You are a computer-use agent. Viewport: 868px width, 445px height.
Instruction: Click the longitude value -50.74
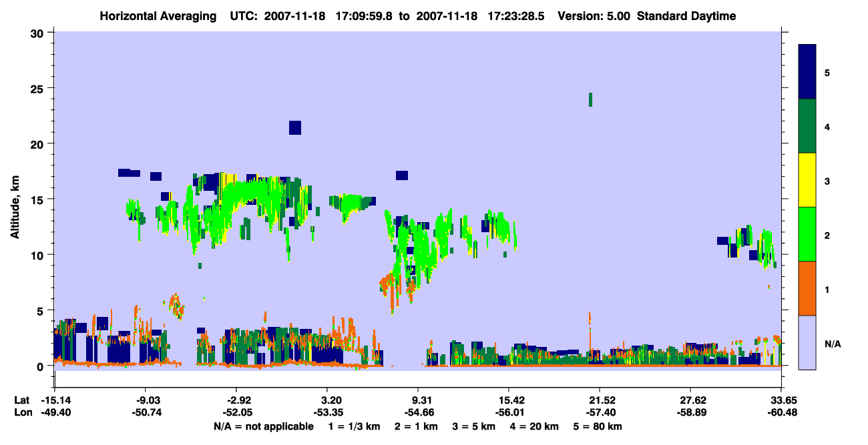[146, 412]
